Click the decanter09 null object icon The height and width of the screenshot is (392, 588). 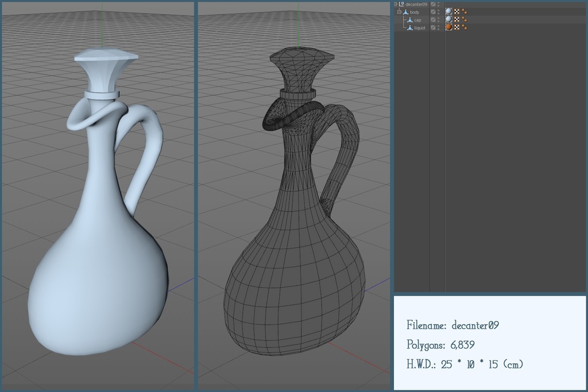(x=401, y=4)
